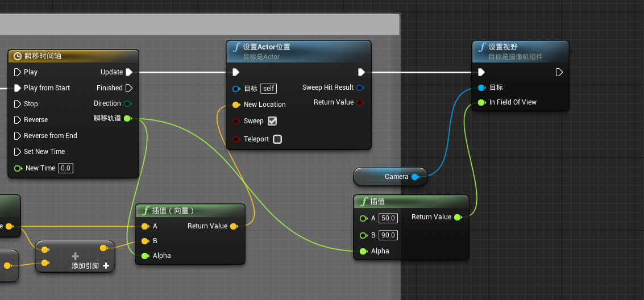Click the A value field showing 50.0

point(388,218)
